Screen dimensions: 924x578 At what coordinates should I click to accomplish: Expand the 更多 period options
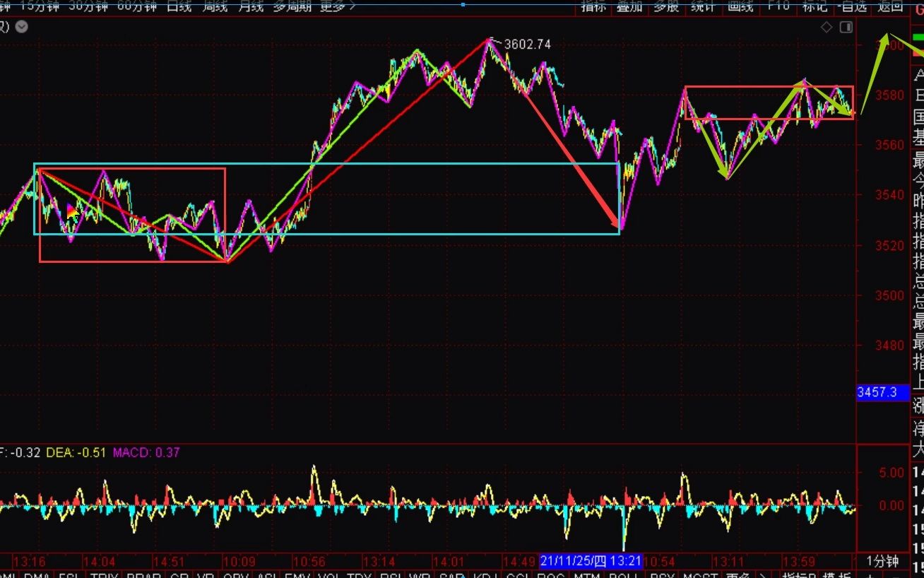pyautogui.click(x=338, y=6)
